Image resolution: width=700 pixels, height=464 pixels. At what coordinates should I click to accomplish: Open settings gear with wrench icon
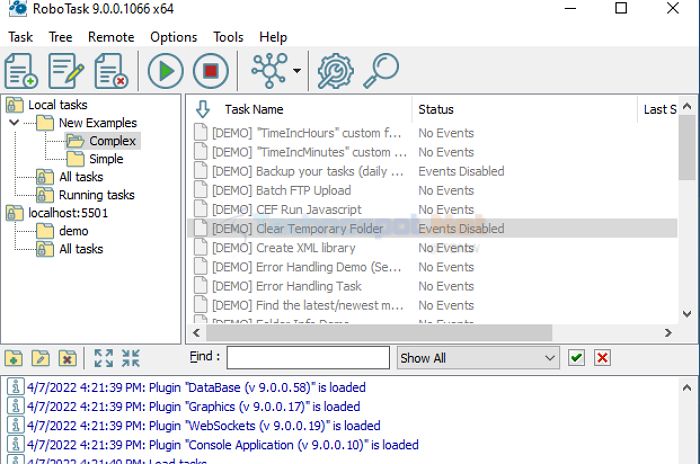coord(335,71)
